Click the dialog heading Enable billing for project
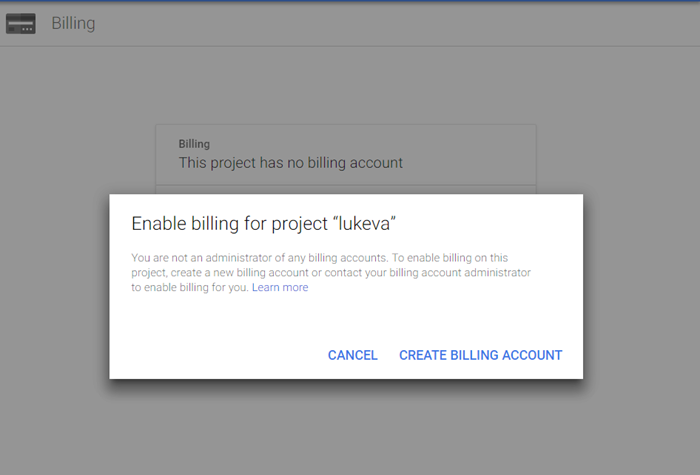 [x=263, y=223]
